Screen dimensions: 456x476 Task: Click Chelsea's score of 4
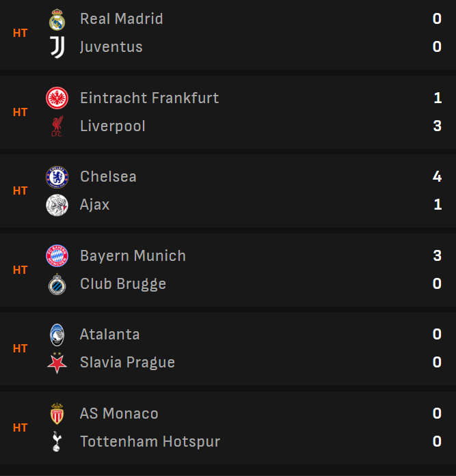pyautogui.click(x=437, y=177)
